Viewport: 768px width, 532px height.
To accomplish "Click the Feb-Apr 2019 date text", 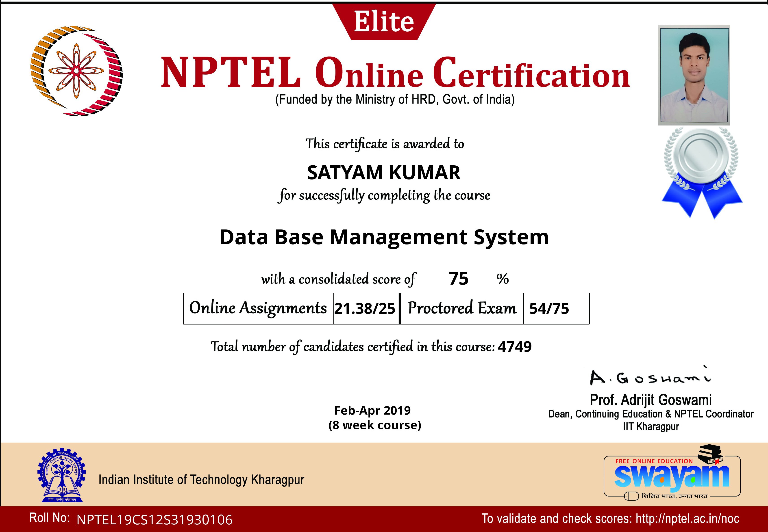I will click(x=372, y=410).
